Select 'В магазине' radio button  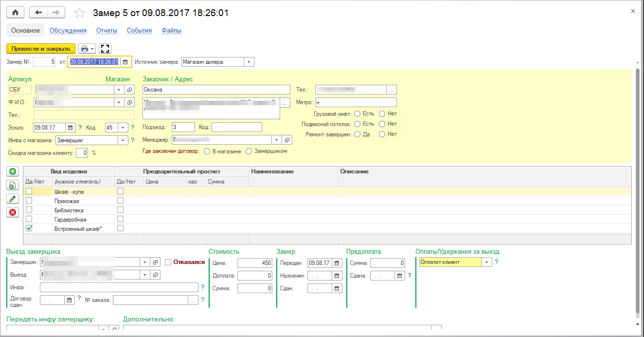208,151
